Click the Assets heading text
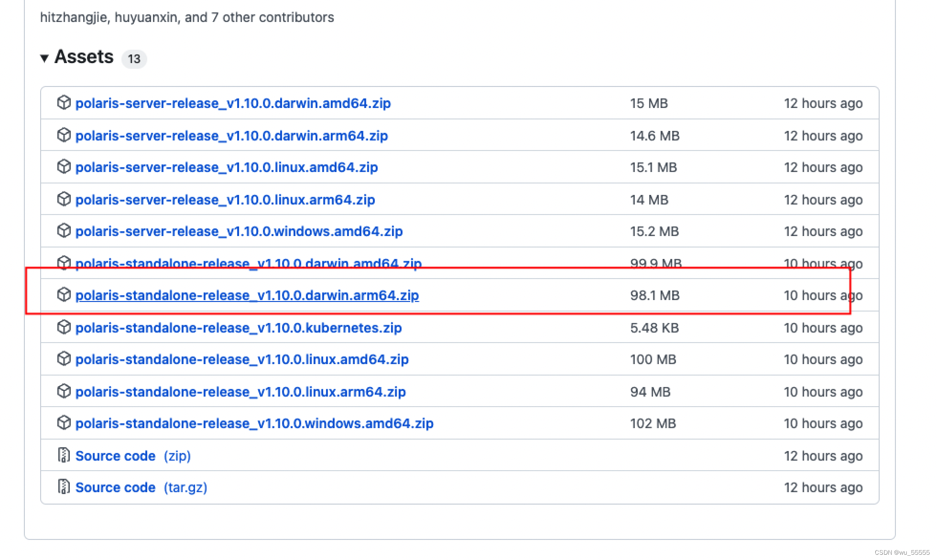 point(84,57)
